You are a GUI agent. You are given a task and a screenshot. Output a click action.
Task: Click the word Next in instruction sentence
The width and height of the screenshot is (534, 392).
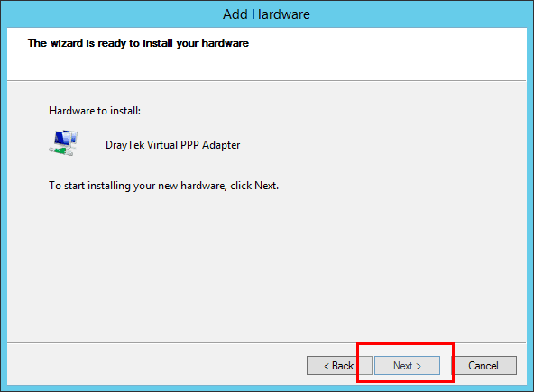[x=265, y=186]
